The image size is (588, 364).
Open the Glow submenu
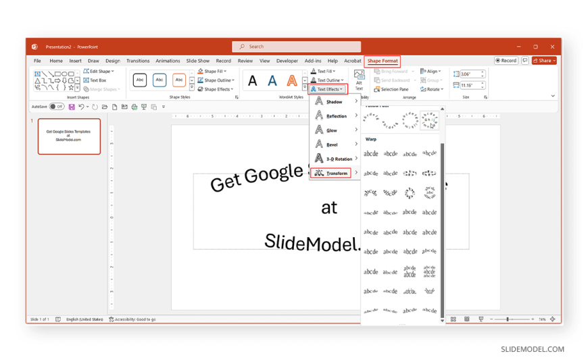pos(335,130)
